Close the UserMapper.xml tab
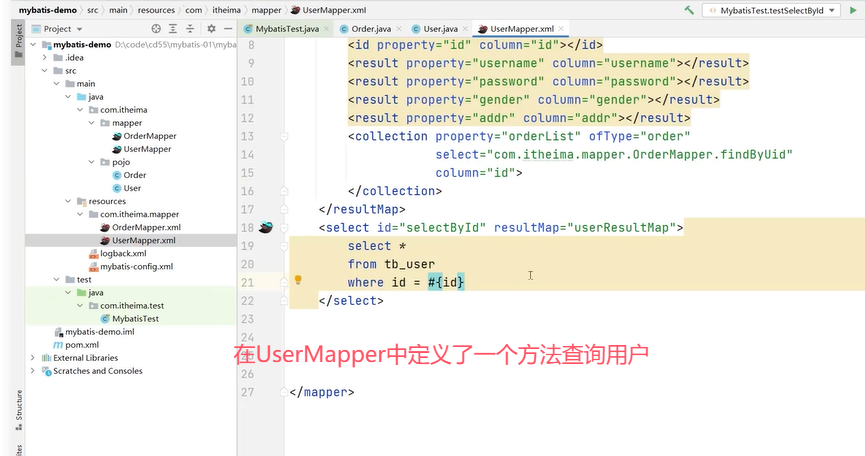 [561, 29]
